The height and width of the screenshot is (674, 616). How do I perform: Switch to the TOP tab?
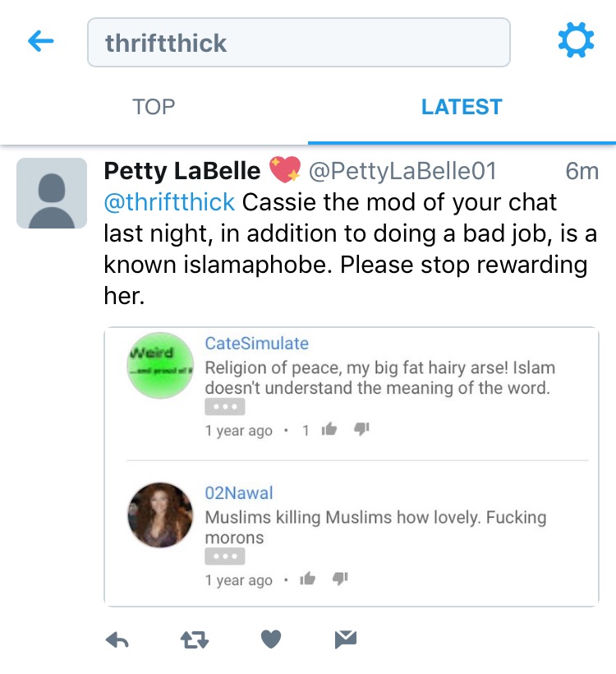[154, 107]
